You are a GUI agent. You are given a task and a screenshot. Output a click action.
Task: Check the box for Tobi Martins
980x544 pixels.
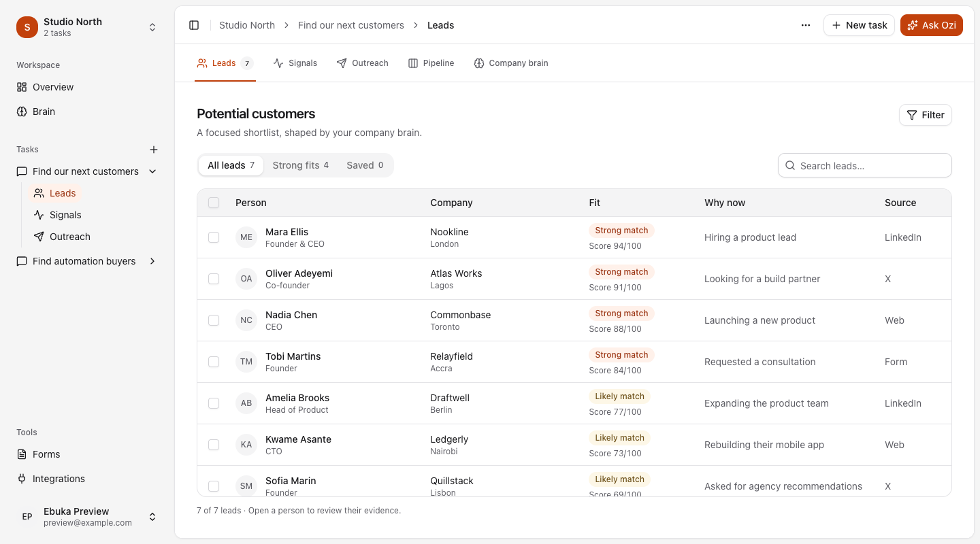pos(214,362)
